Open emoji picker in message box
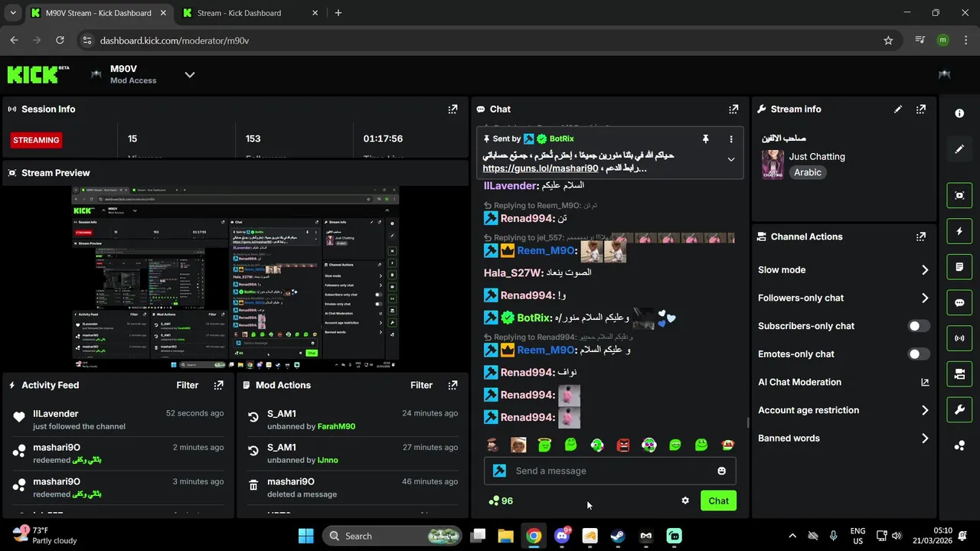980x551 pixels. pos(721,471)
